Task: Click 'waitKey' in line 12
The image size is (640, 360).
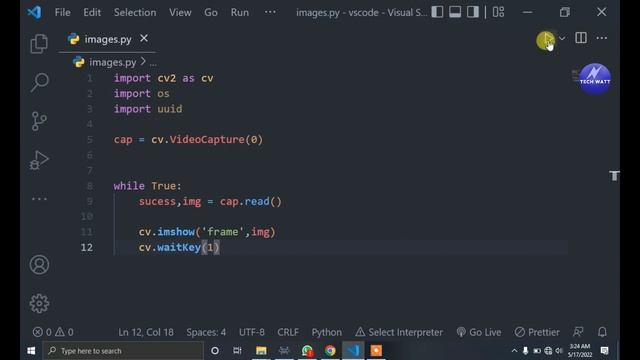Action: click(x=179, y=247)
